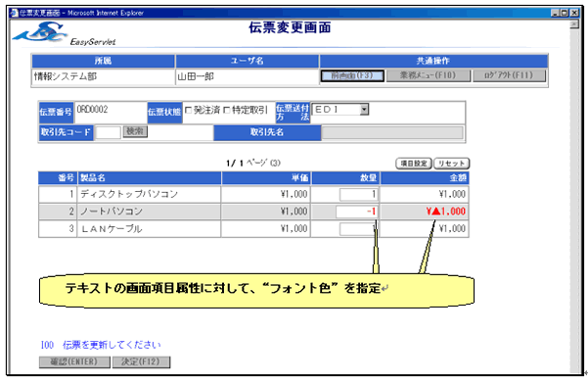Click the 検索 button beside 取引先コード

[135, 131]
